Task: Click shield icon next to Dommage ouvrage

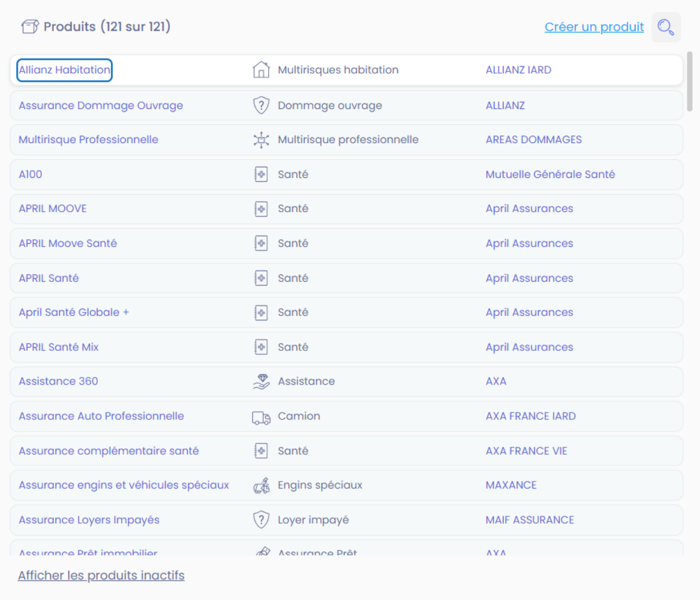Action: coord(261,105)
